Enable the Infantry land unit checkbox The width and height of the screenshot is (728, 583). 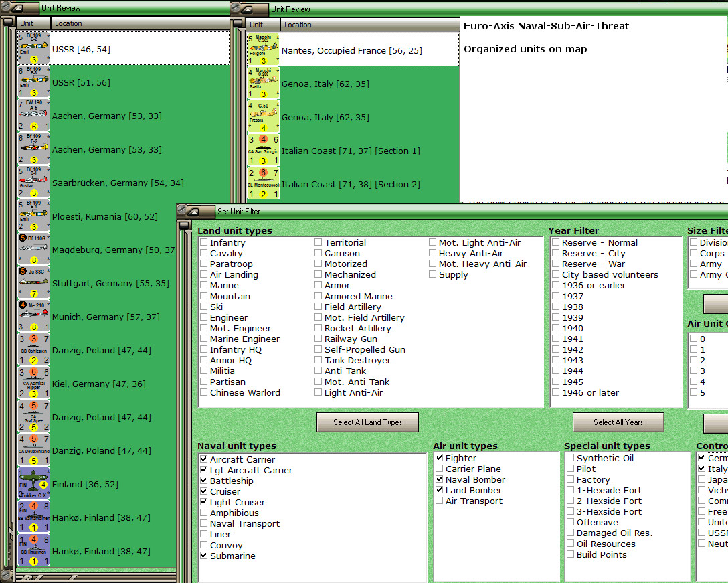tap(203, 242)
